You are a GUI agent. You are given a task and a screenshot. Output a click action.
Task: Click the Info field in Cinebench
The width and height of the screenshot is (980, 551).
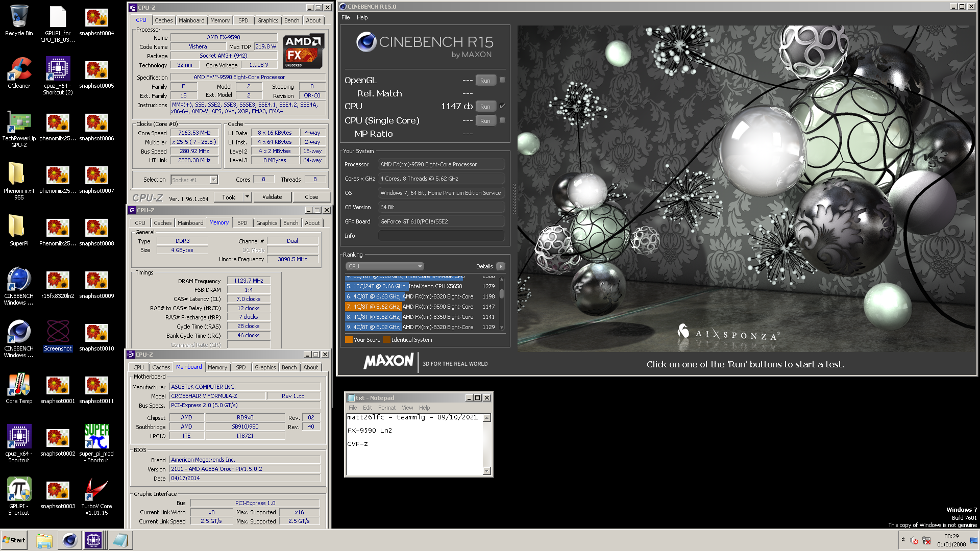[x=442, y=236]
